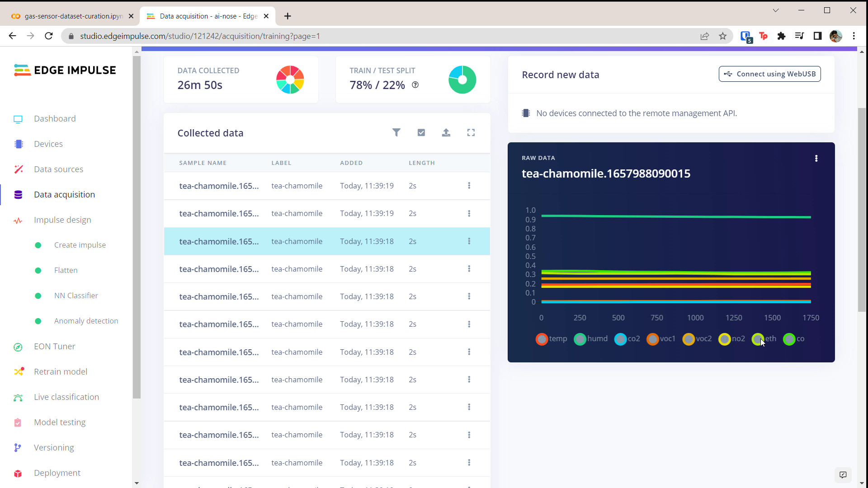This screenshot has height=488, width=868.
Task: Click the browser address bar URL
Action: click(x=200, y=36)
